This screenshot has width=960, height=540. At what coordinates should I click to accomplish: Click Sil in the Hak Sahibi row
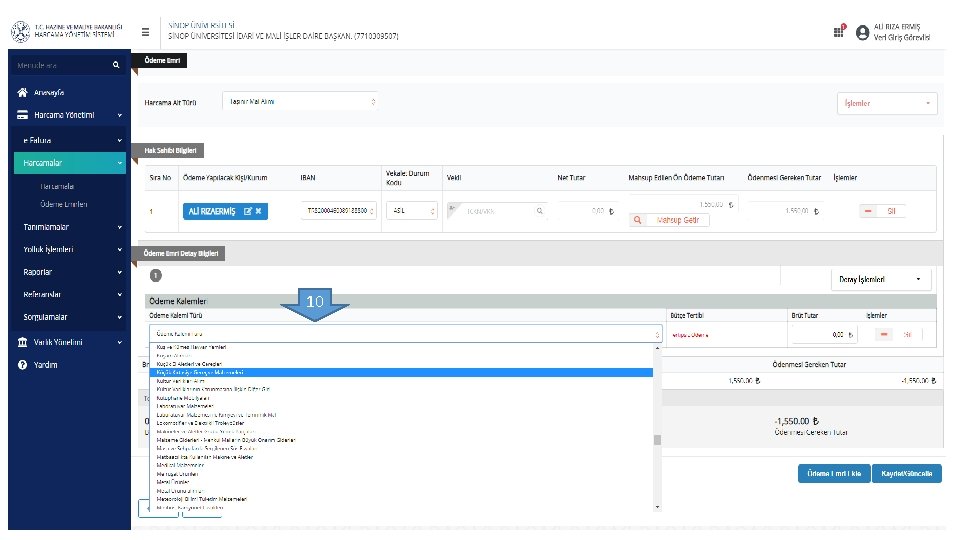coord(882,211)
